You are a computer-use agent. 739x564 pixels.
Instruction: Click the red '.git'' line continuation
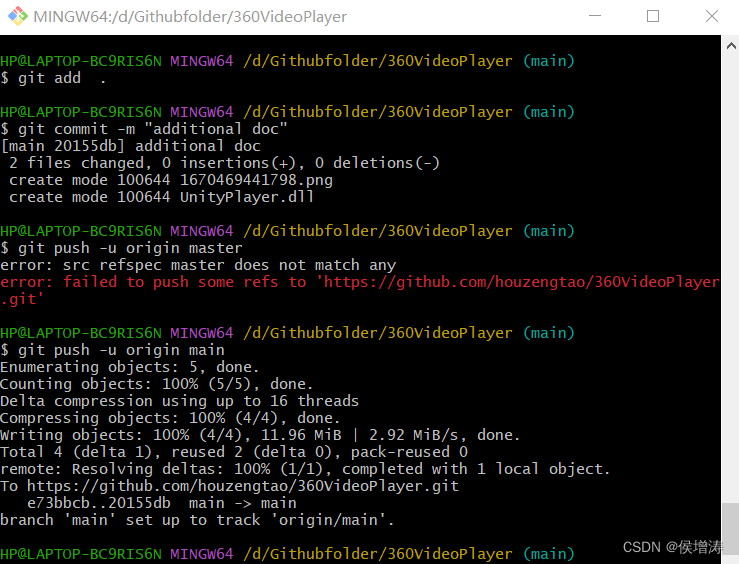(x=22, y=299)
